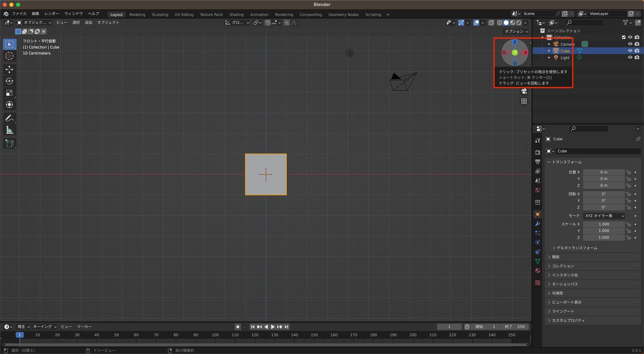
Task: Open the Render properties tab
Action: tap(538, 152)
